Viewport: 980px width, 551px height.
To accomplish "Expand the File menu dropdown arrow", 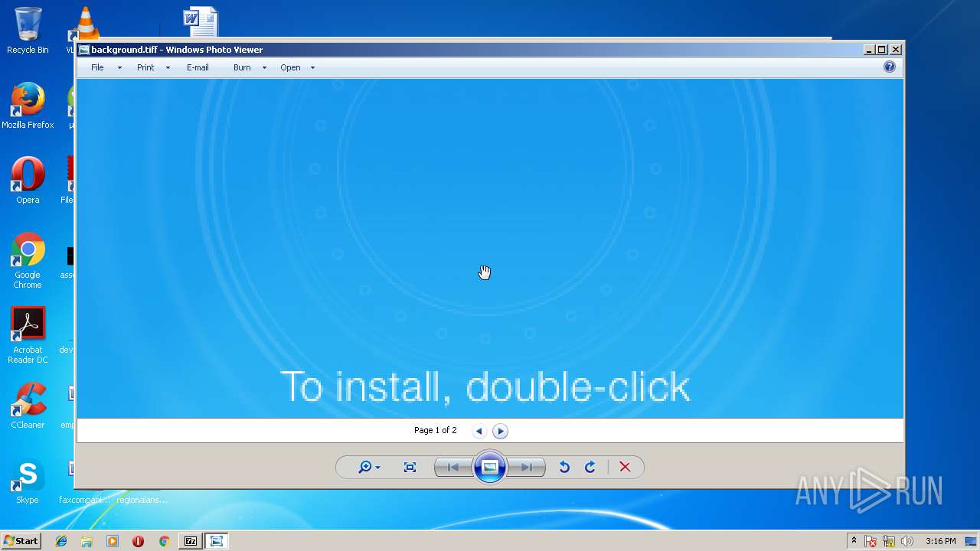I will [119, 67].
